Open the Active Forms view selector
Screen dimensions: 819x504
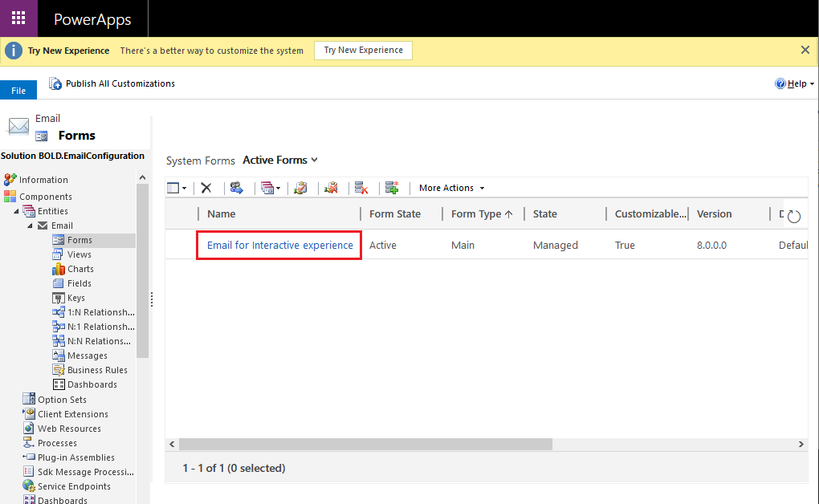pos(280,161)
